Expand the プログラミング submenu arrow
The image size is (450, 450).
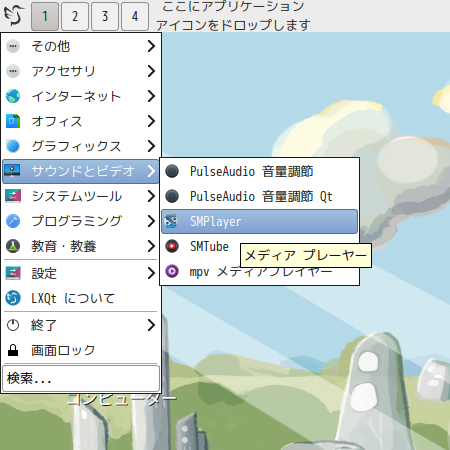point(151,221)
